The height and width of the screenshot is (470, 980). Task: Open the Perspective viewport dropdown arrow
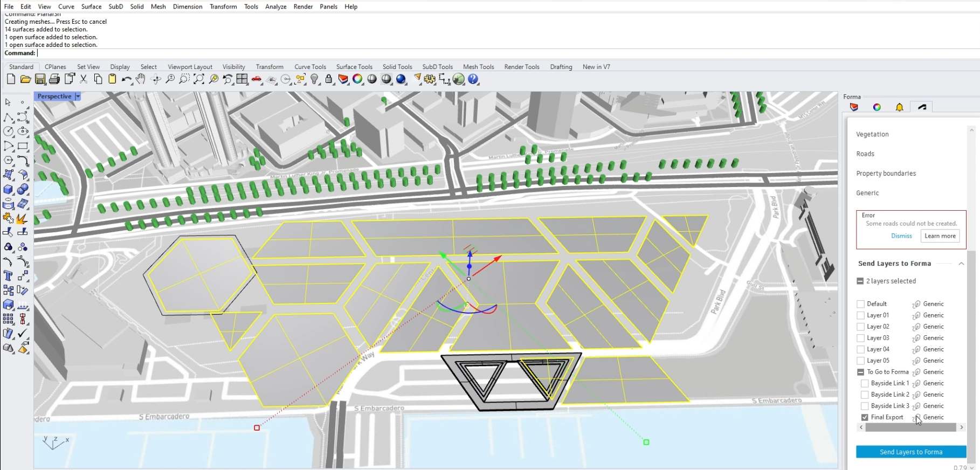(x=78, y=96)
